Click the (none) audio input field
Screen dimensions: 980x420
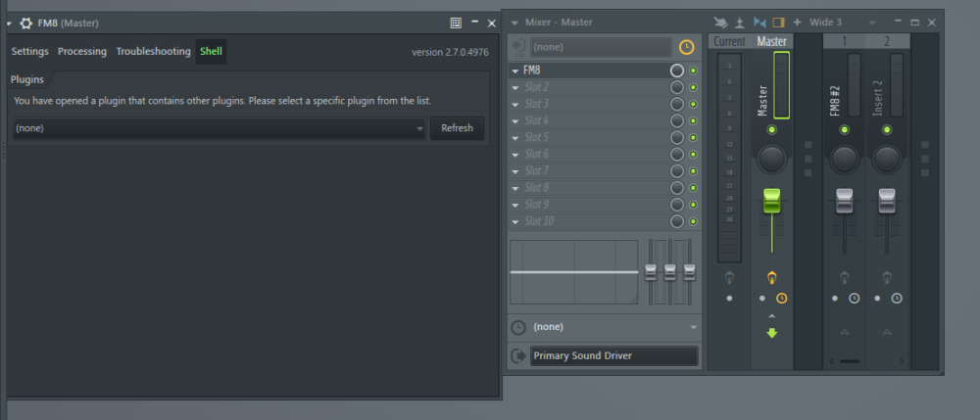(x=602, y=47)
